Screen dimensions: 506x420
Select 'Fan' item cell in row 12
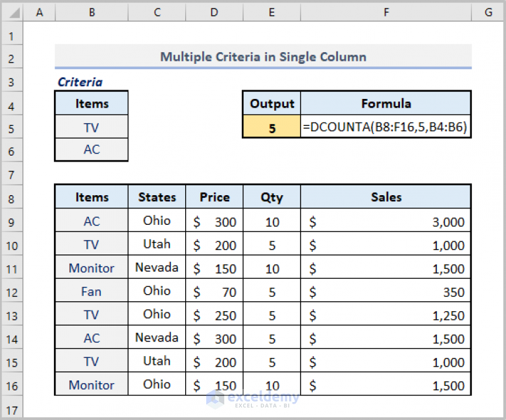pyautogui.click(x=92, y=290)
